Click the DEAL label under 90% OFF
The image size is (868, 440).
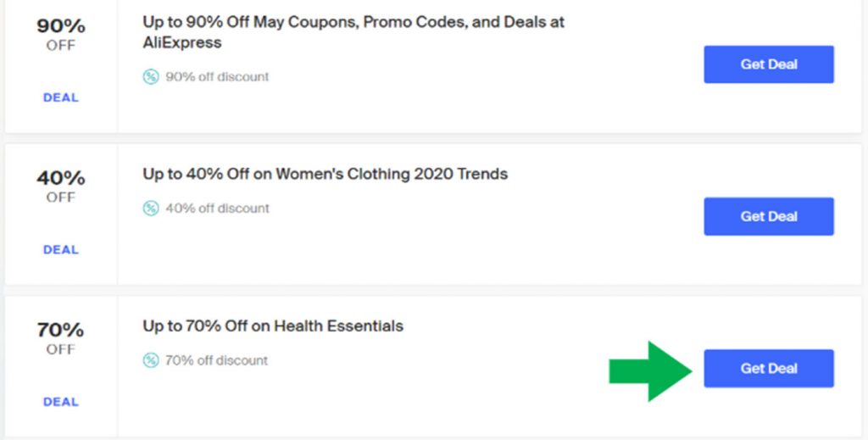[x=61, y=97]
